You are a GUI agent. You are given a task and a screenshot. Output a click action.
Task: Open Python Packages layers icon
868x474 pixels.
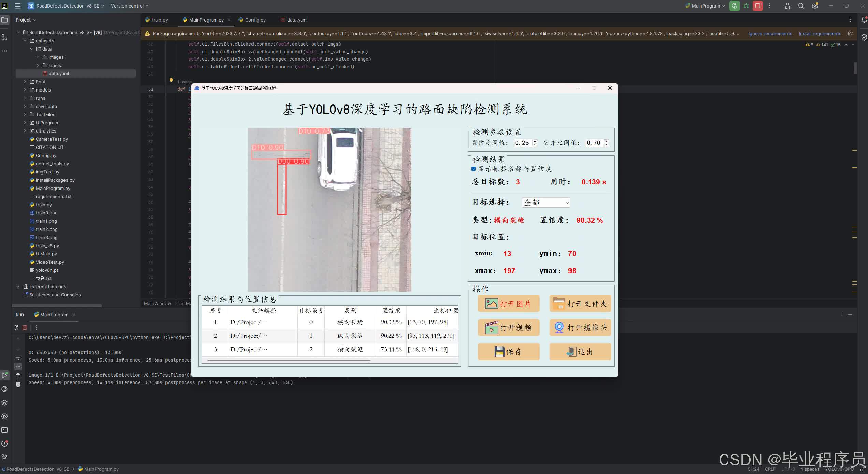click(4, 403)
